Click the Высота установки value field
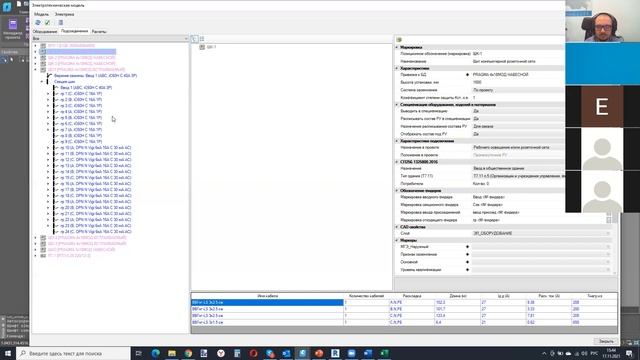The width and height of the screenshot is (640, 360). pos(518,82)
